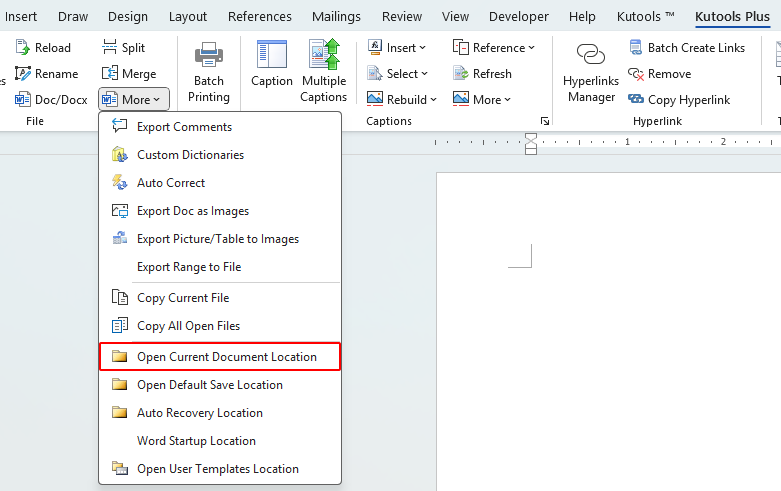The height and width of the screenshot is (491, 781).
Task: Click Remove hyperlinks icon
Action: click(636, 74)
